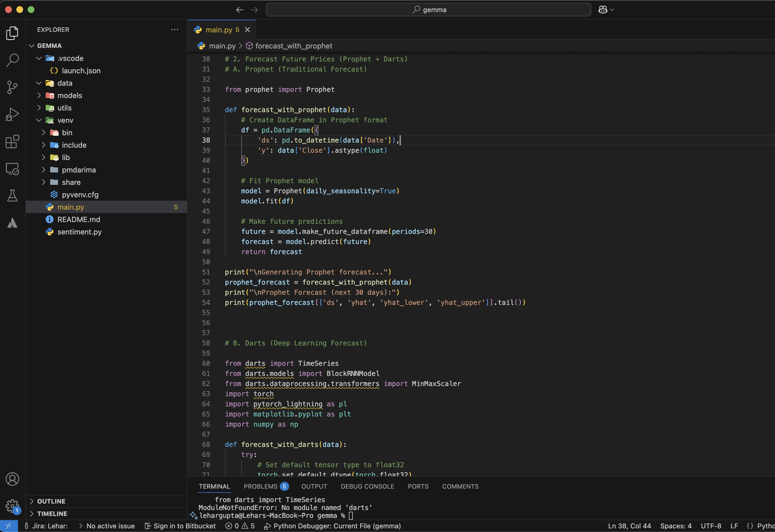Viewport: 775px width, 532px height.
Task: Go forward with navigation arrow
Action: 254,10
